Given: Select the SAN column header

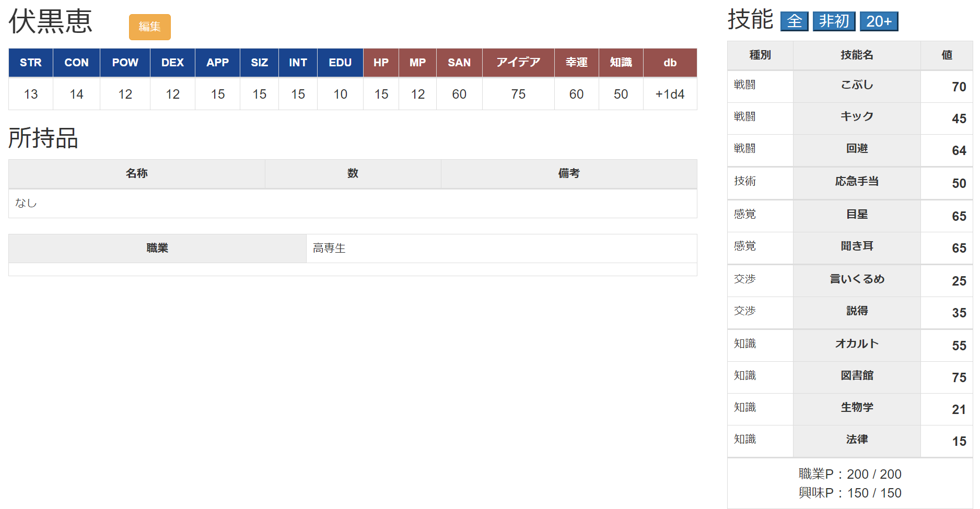Looking at the screenshot, I should coord(460,63).
